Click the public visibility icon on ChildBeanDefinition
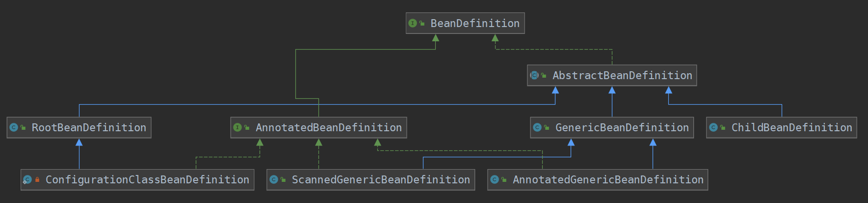 723,128
